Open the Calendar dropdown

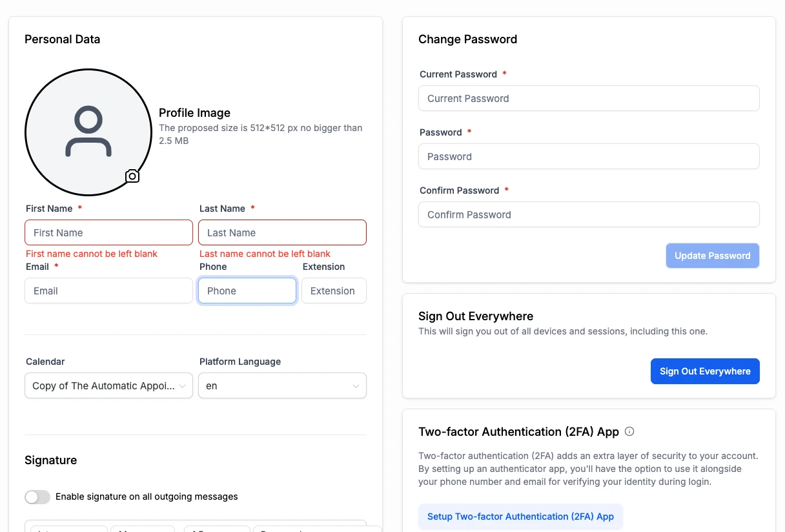point(108,385)
